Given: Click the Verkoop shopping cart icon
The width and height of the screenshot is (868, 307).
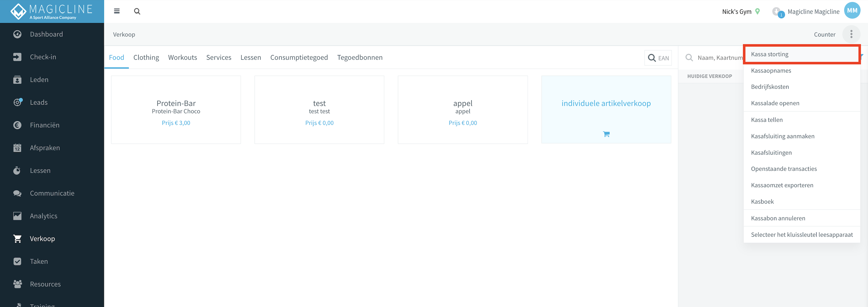Looking at the screenshot, I should 17,239.
